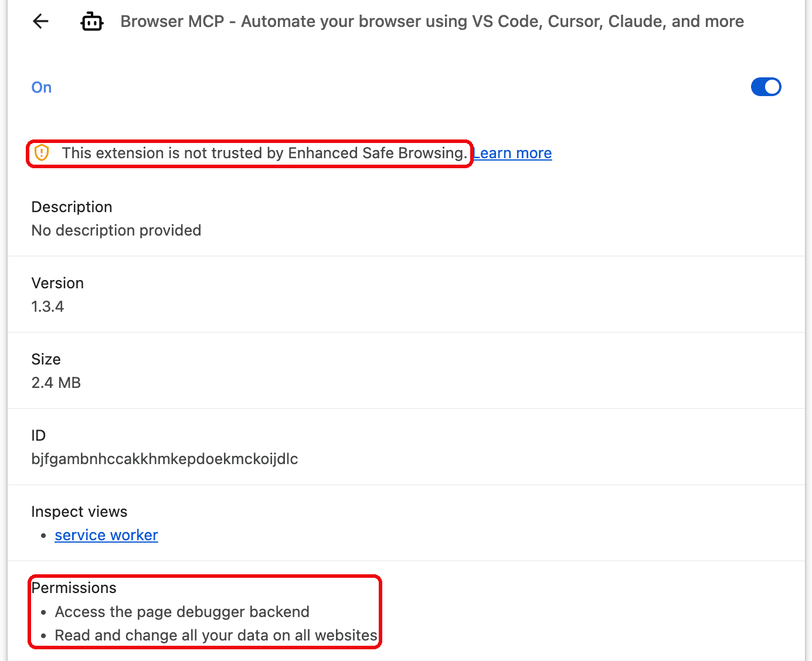812x661 pixels.
Task: Click the Version heading
Action: pos(57,283)
